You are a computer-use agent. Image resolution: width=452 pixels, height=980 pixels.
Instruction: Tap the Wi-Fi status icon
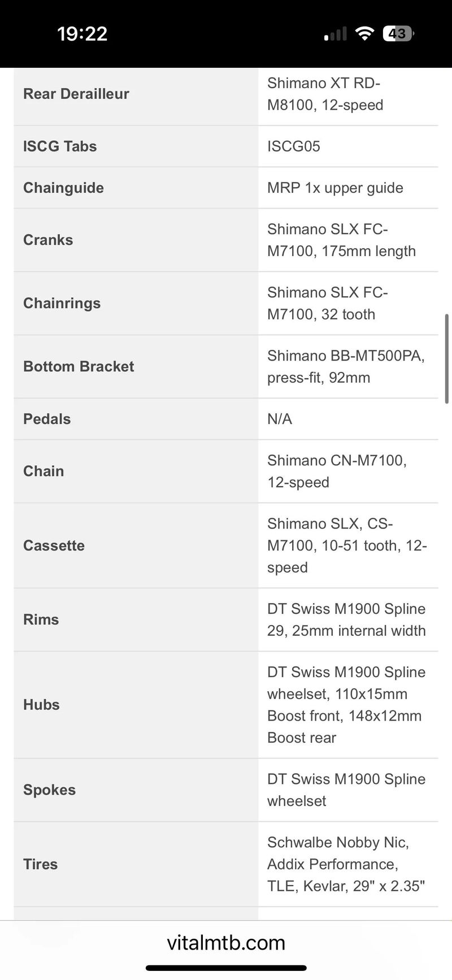364,34
